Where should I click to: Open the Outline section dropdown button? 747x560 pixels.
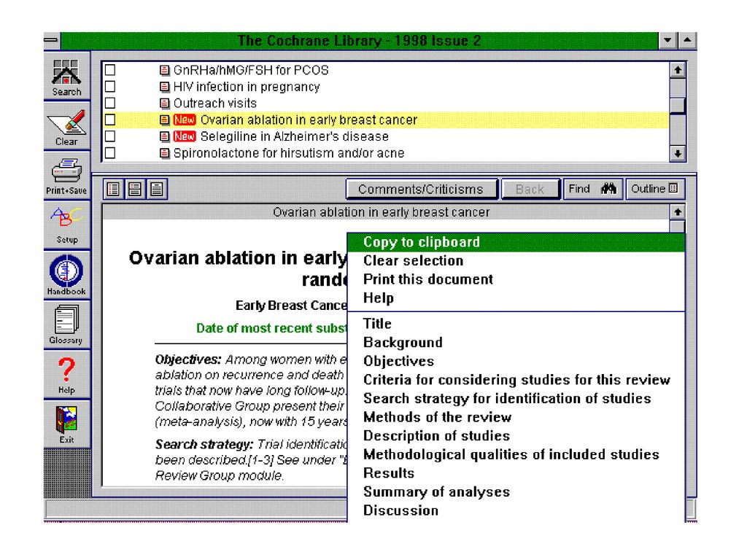coord(655,189)
